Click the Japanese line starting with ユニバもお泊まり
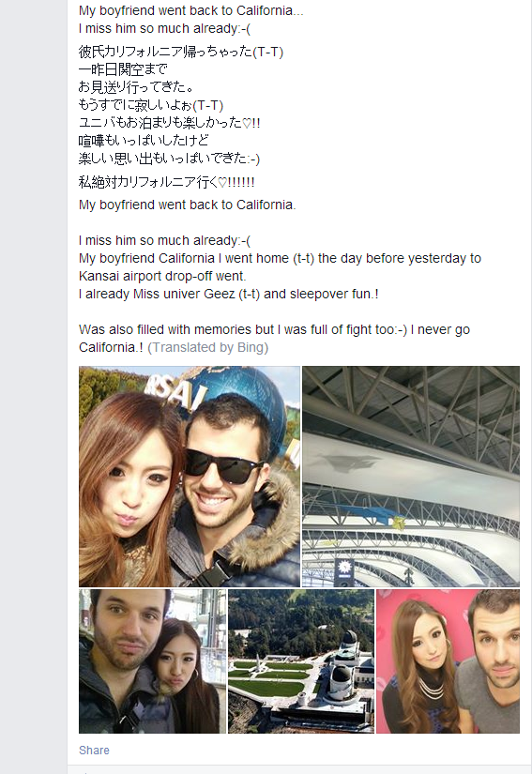The width and height of the screenshot is (532, 774). pos(169,123)
